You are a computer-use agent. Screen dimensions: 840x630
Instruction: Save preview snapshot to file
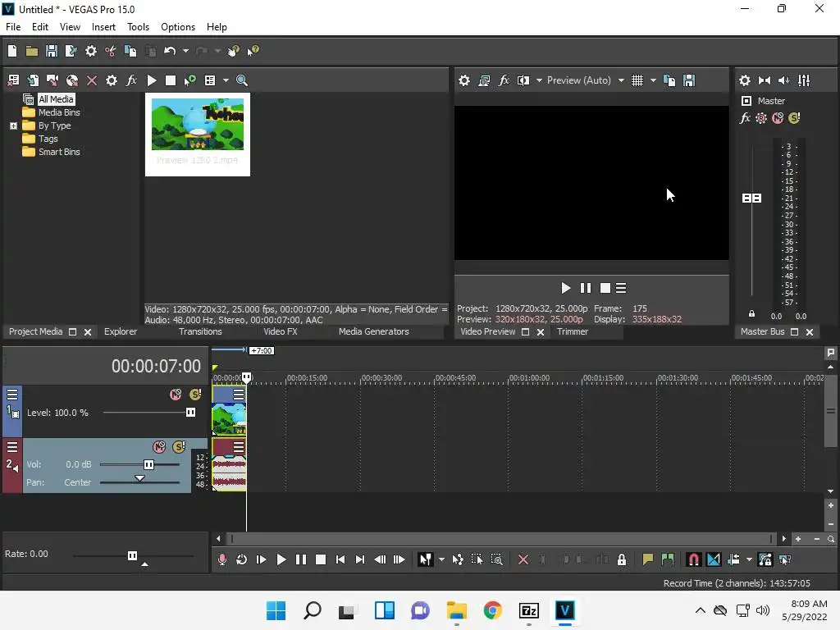tap(689, 80)
